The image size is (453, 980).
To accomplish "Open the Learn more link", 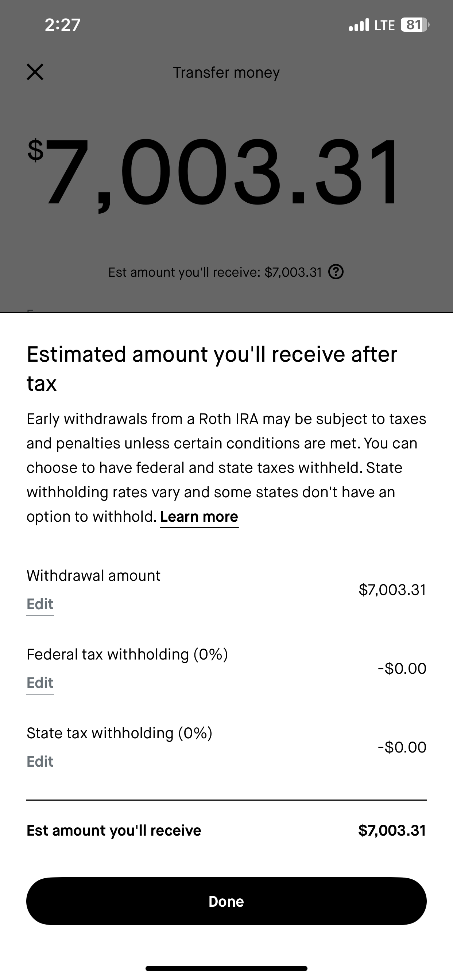I will [199, 517].
